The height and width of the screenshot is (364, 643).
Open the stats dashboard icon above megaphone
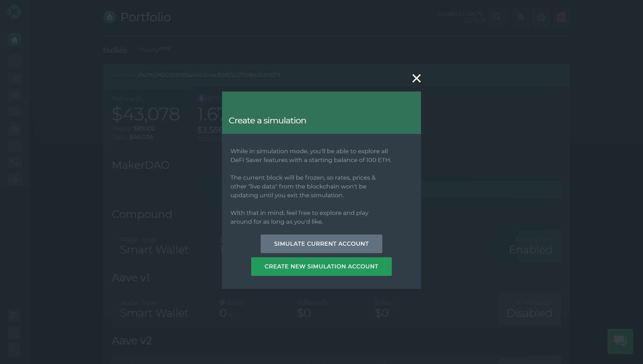coord(15,316)
